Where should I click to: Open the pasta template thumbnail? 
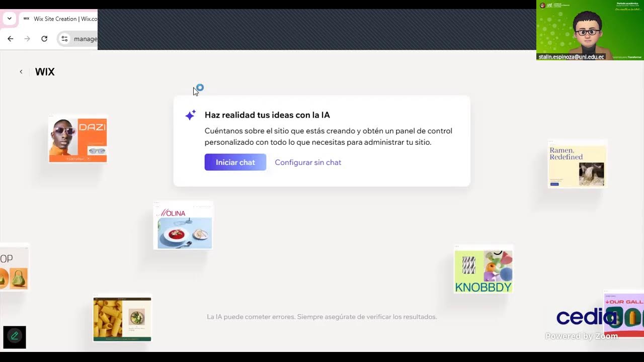pyautogui.click(x=122, y=318)
